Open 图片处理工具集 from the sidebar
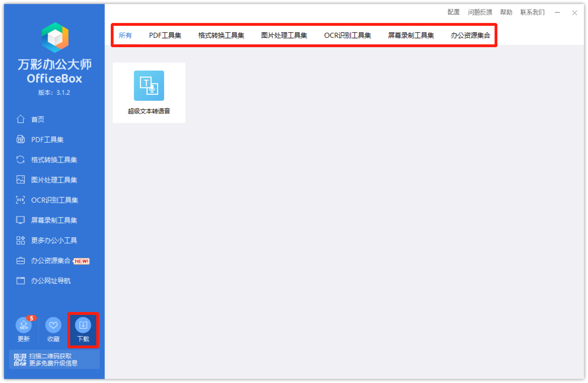The height and width of the screenshot is (383, 588). click(x=54, y=180)
